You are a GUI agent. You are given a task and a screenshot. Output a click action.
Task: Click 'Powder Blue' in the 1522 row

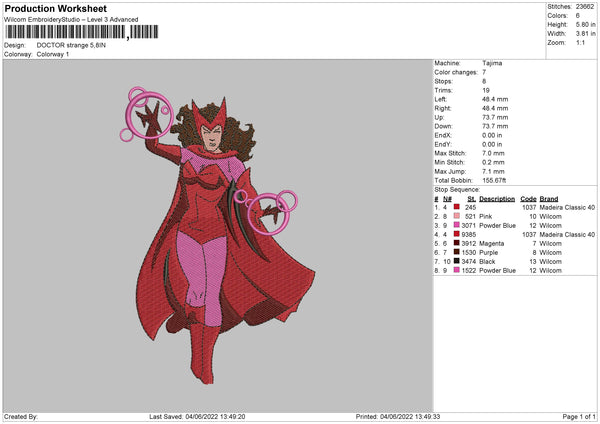(497, 271)
